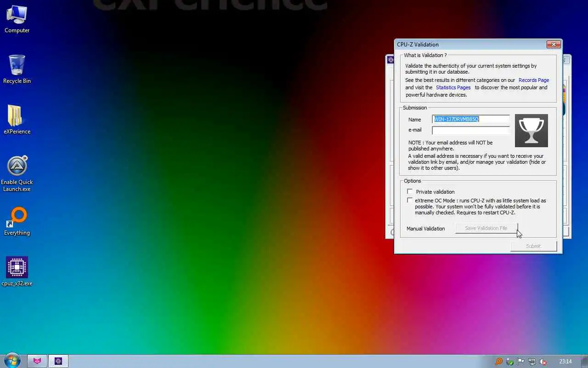
Task: Close the CPU-Z Validation dialog
Action: point(553,44)
